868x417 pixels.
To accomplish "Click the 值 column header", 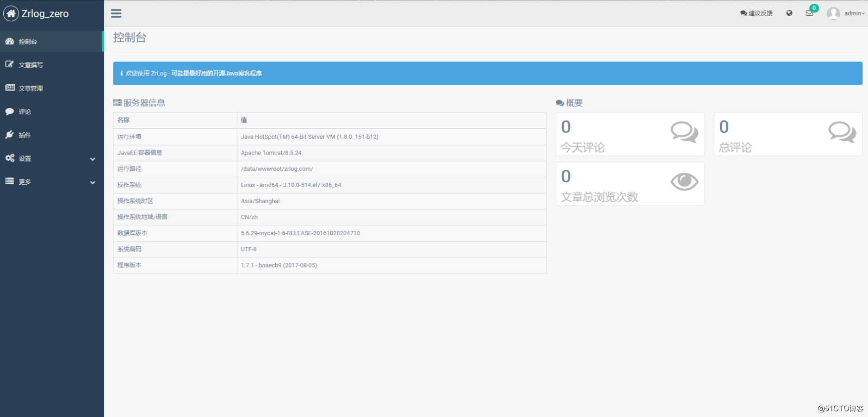I will tap(244, 120).
